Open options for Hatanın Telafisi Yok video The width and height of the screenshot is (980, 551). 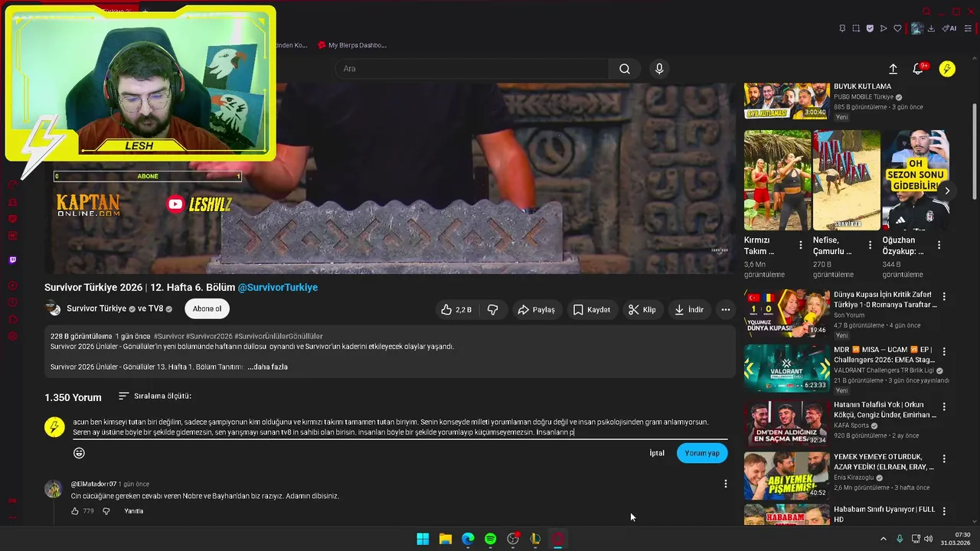944,407
